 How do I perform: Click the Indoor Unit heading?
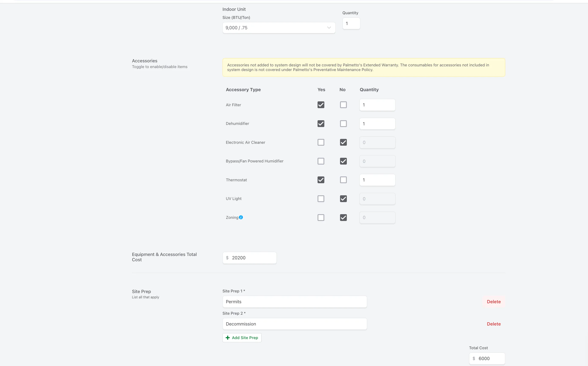[234, 9]
